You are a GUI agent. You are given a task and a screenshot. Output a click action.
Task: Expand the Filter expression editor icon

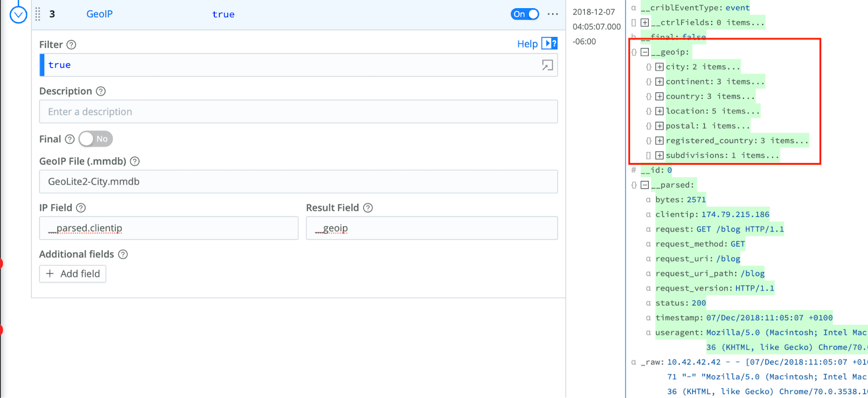(547, 65)
